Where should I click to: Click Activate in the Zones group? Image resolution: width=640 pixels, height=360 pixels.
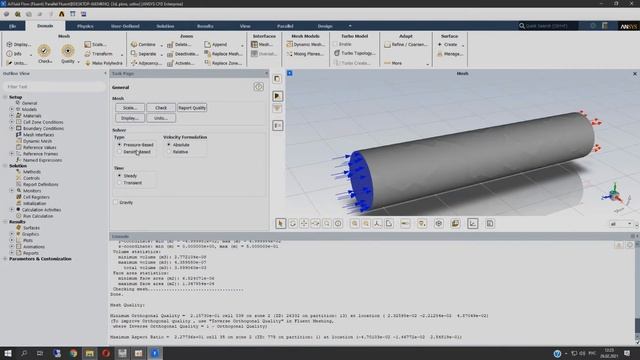[181, 63]
